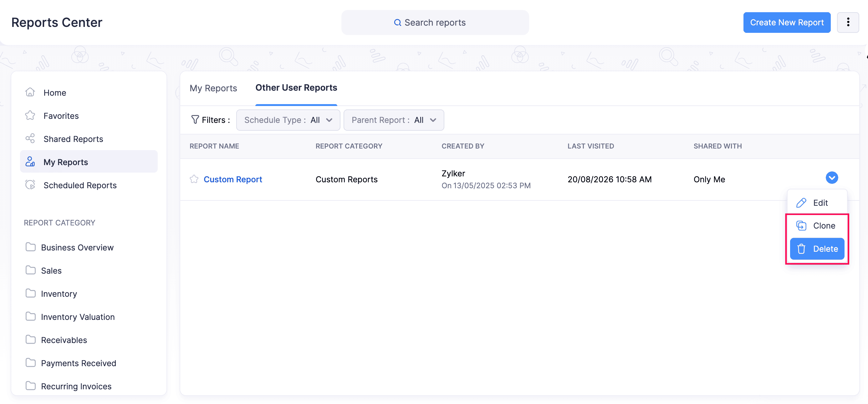Click the Scheduled Reports clock icon
The height and width of the screenshot is (404, 868).
click(30, 185)
